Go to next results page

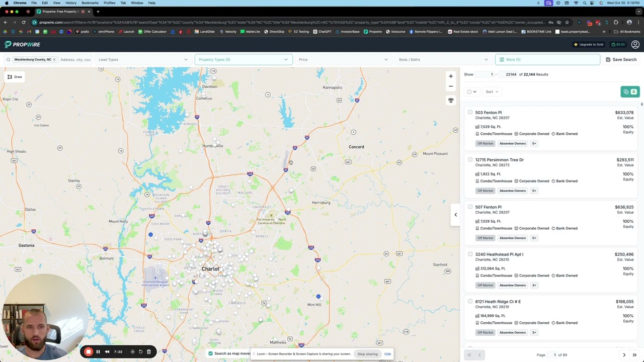(x=624, y=355)
